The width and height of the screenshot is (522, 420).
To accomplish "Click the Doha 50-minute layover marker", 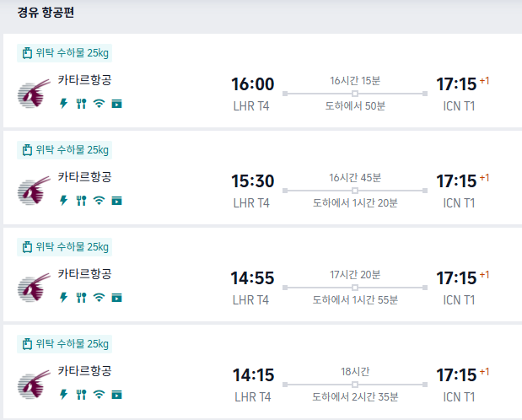I will [355, 94].
